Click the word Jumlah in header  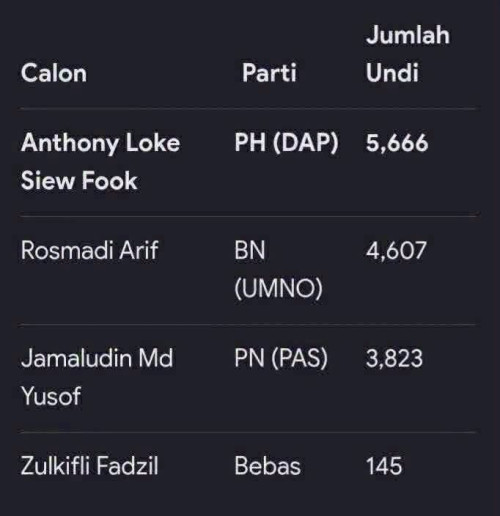click(408, 35)
